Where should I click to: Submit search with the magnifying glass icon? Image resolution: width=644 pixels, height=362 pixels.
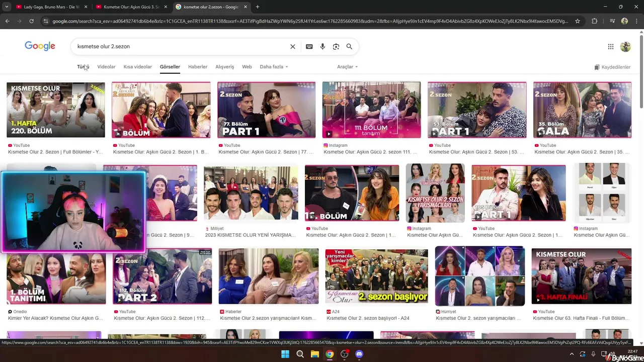pyautogui.click(x=349, y=46)
